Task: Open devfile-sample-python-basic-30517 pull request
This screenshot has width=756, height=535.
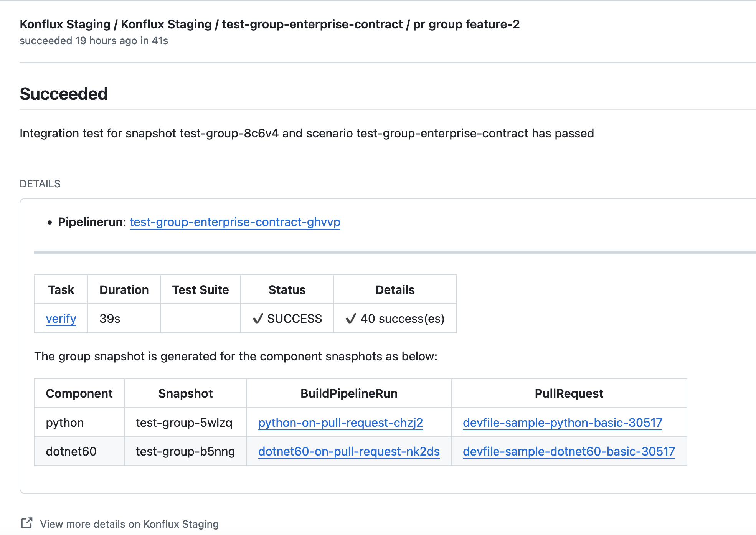Action: 562,423
